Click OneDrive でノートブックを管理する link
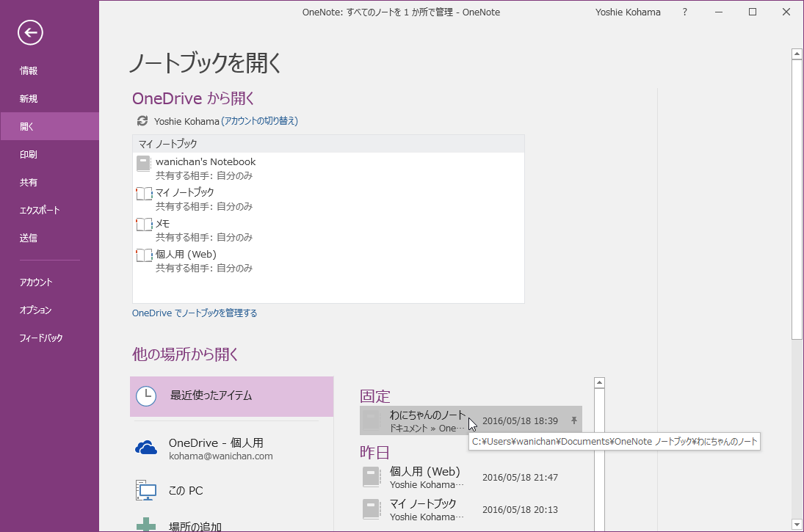 (x=195, y=313)
